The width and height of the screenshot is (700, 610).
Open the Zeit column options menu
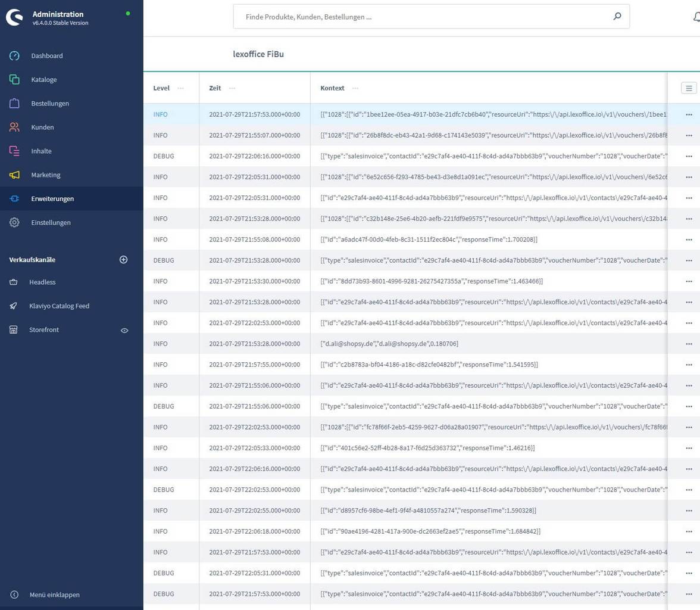pos(232,88)
